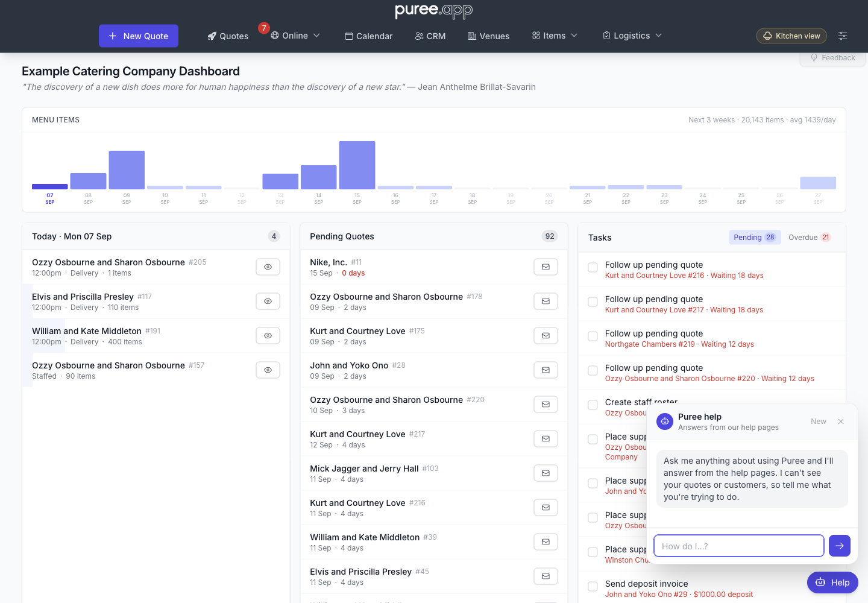868x603 pixels.
Task: Check task for Kurt and Courtney Love #217
Action: [x=593, y=301]
